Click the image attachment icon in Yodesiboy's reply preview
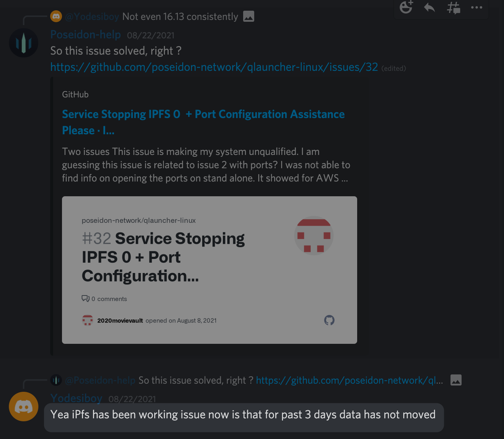This screenshot has height=439, width=504. point(248,16)
